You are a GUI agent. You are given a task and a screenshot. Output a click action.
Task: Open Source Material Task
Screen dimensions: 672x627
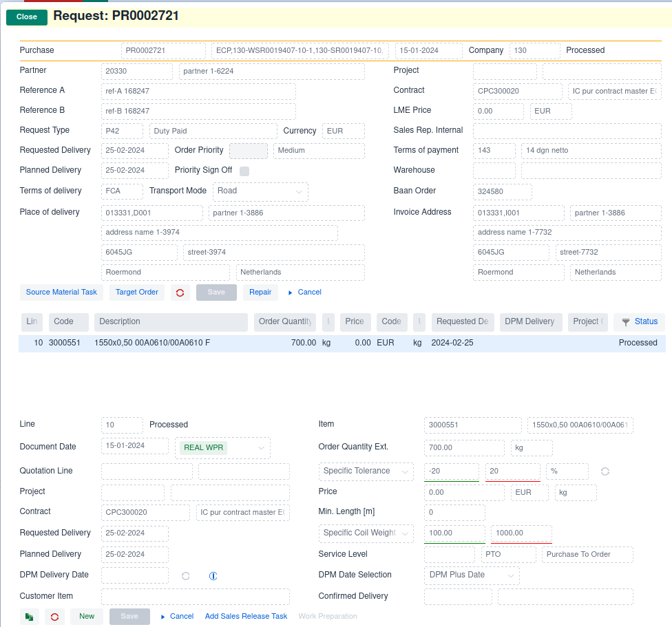(x=61, y=293)
